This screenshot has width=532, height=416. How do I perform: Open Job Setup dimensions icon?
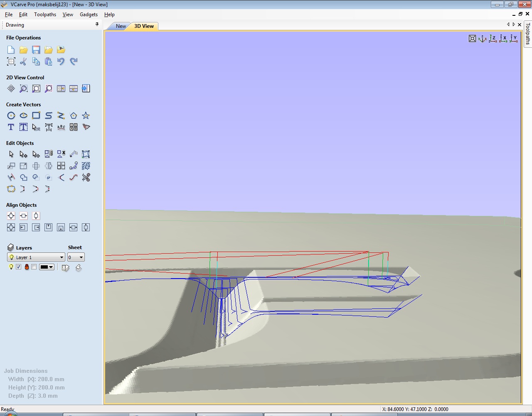11,61
